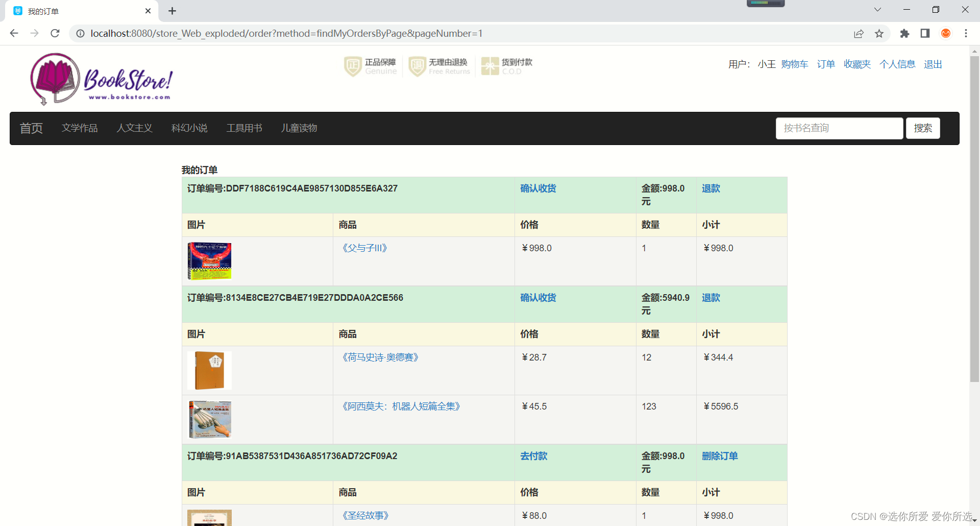
Task: Click the 货到付款 C.O.D badge
Action: 507,66
